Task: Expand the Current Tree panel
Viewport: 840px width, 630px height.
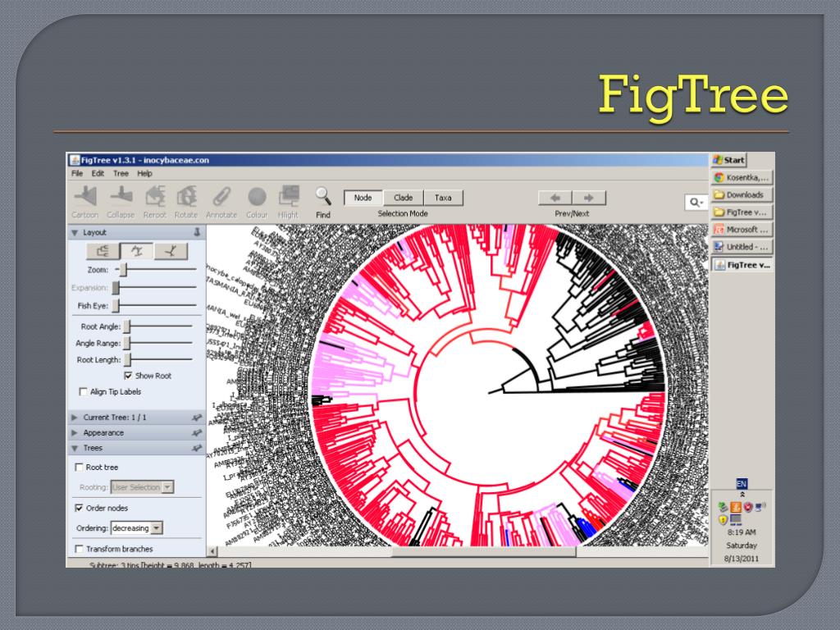Action: coord(75,418)
